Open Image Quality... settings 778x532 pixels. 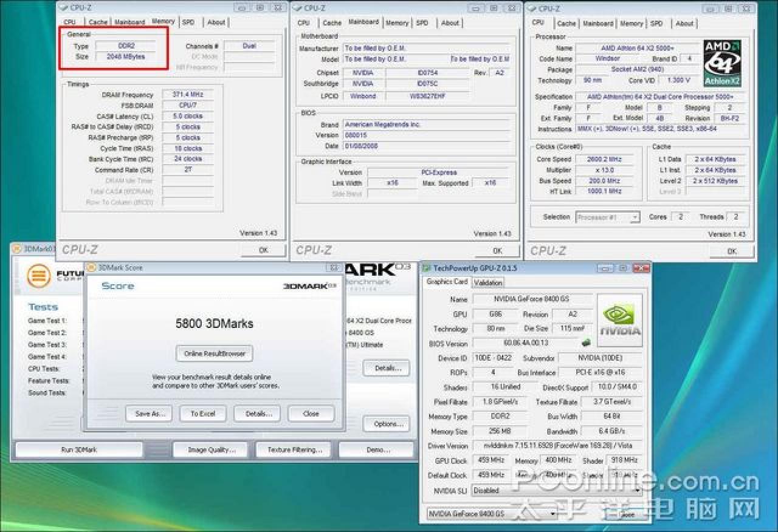(211, 450)
